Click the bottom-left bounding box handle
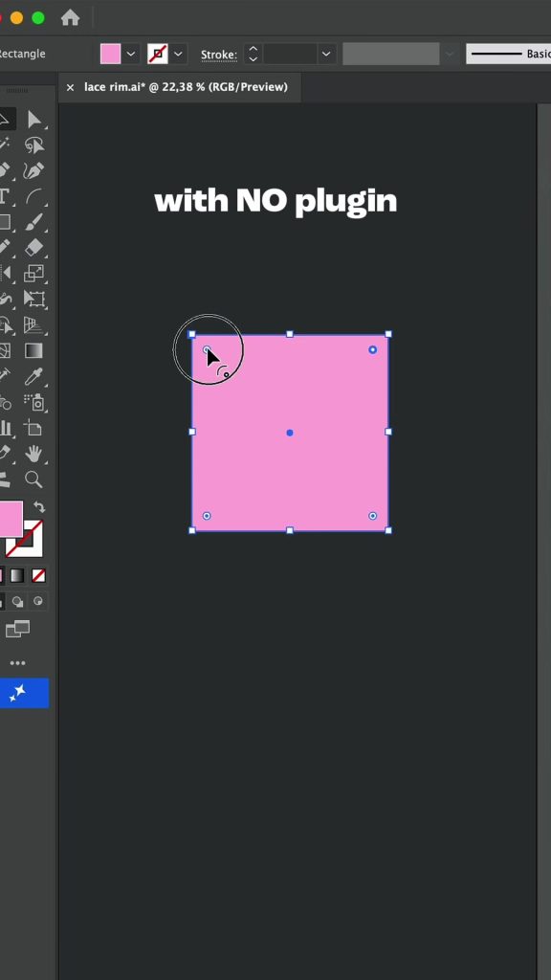 (x=191, y=530)
